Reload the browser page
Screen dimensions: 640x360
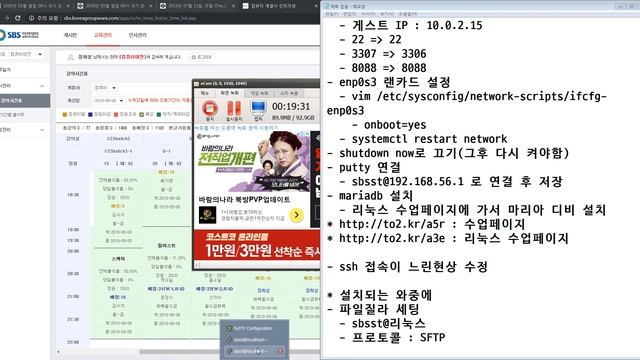pos(18,18)
